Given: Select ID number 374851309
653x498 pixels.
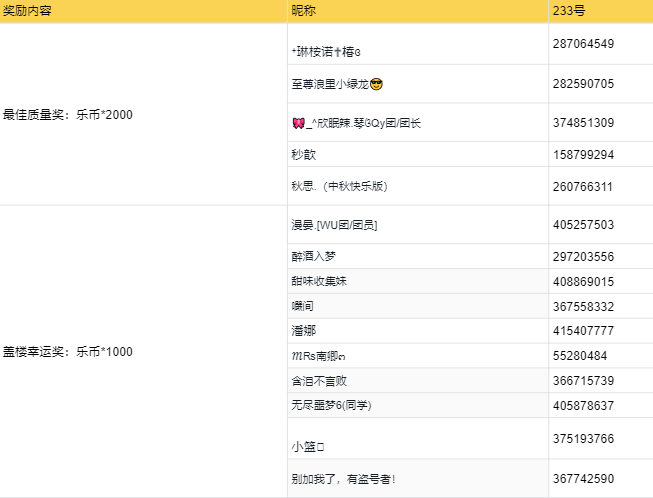Looking at the screenshot, I should coord(583,123).
